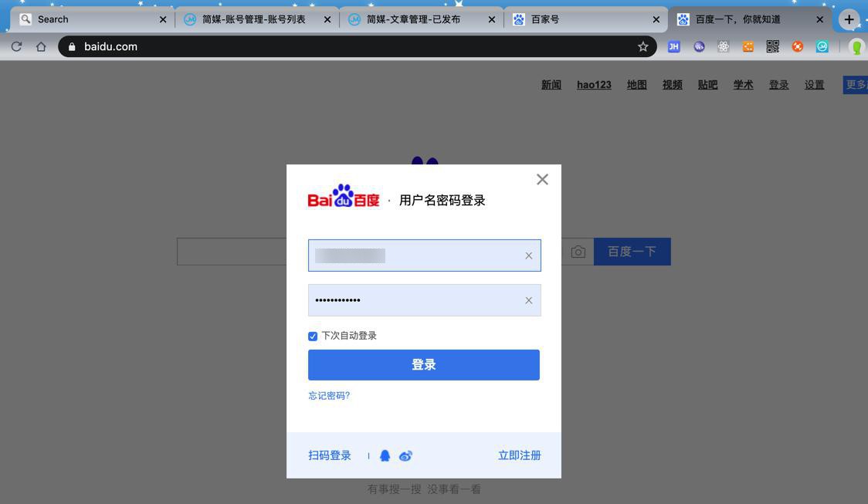Viewport: 868px width, 504px height.
Task: Open the orange extension icon in toolbar
Action: tap(748, 46)
